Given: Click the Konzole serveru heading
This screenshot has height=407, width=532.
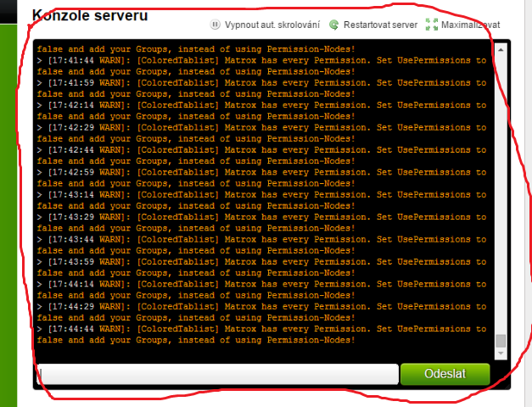Looking at the screenshot, I should (x=89, y=15).
